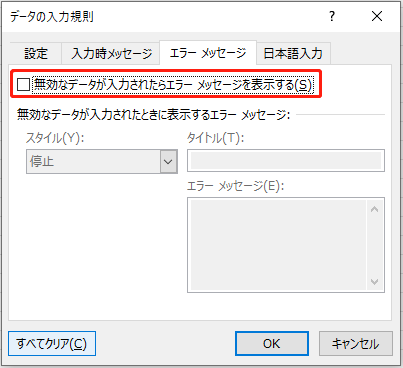
Task: Click the スタイル(Y) label
Action: (x=55, y=138)
